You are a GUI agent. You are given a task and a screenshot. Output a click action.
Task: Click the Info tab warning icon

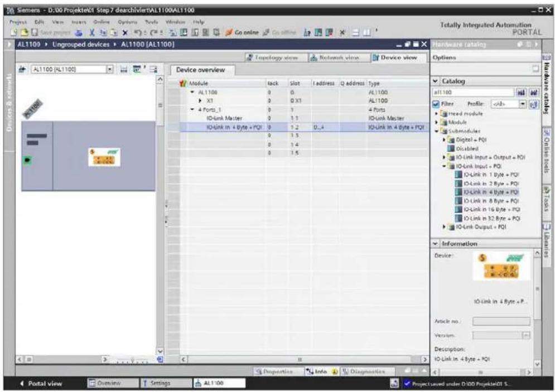[x=335, y=372]
